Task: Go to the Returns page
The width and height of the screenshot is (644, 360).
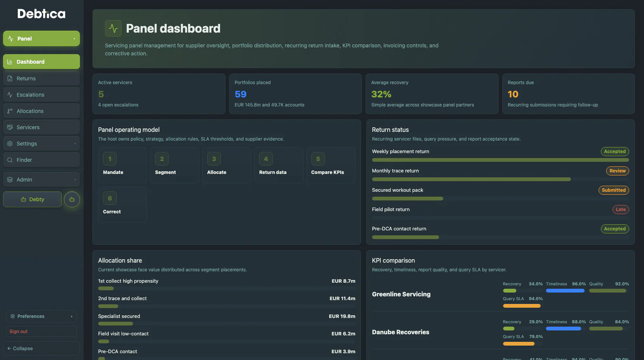Action: click(x=41, y=78)
